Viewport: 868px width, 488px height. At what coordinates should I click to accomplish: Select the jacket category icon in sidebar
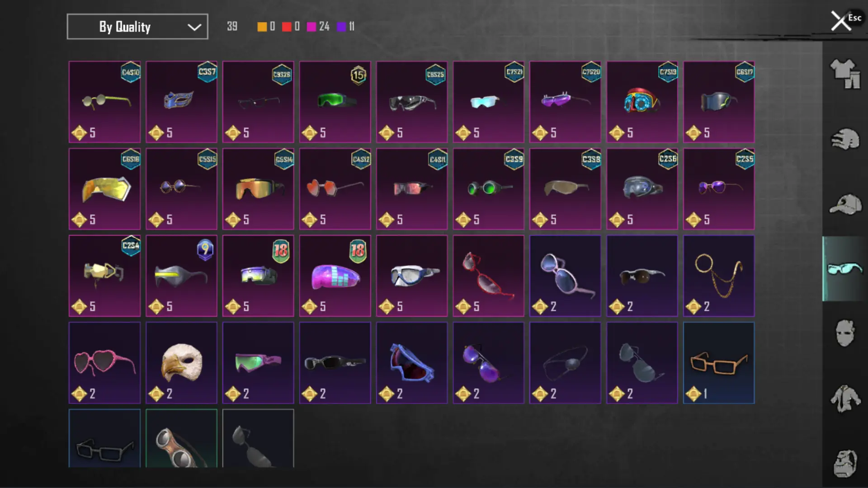[x=845, y=398]
